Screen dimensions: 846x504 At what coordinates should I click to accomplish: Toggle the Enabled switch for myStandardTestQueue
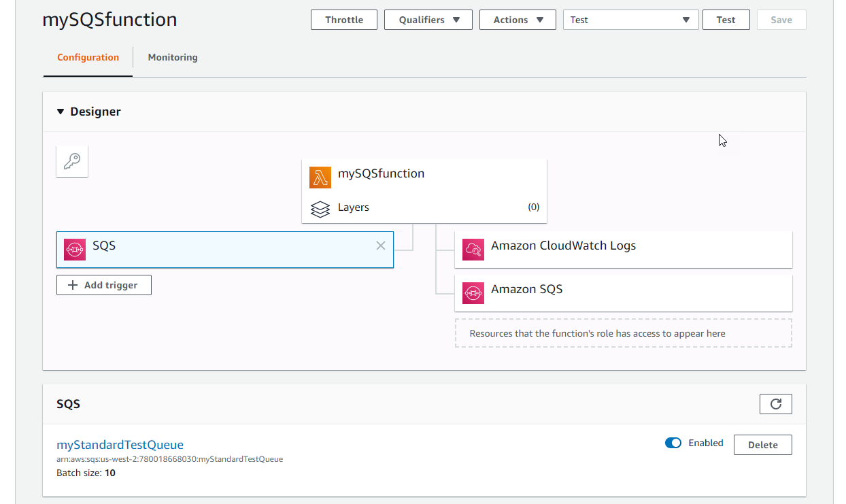tap(673, 443)
